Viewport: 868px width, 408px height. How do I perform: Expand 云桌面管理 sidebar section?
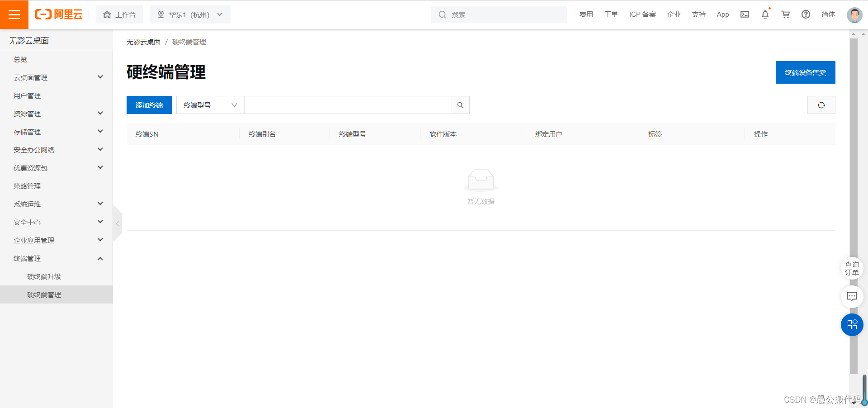pos(57,77)
